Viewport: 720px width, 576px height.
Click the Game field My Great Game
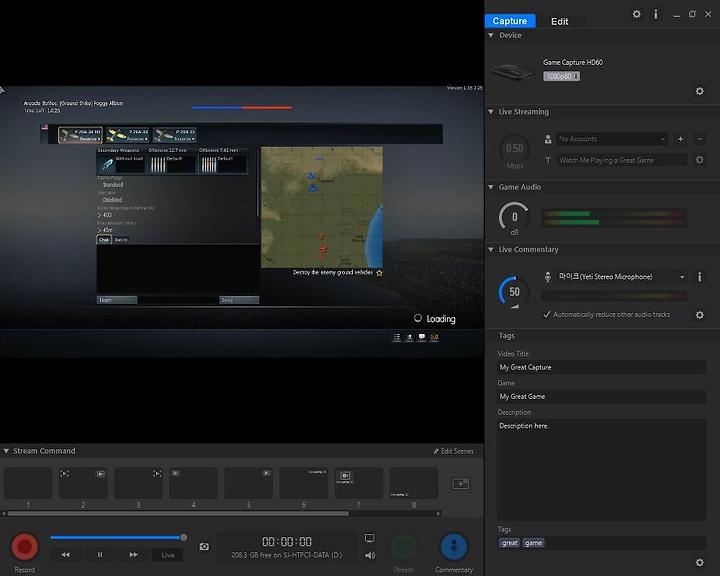click(x=602, y=396)
